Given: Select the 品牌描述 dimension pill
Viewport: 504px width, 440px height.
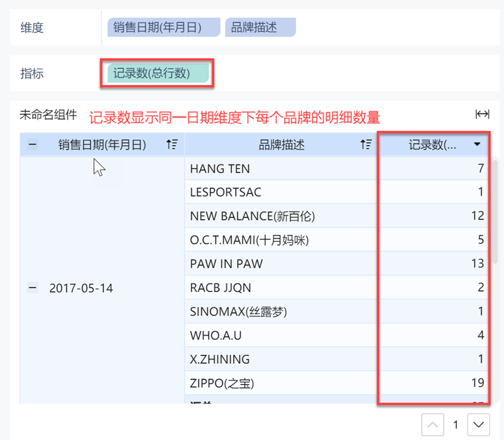Looking at the screenshot, I should (x=260, y=27).
